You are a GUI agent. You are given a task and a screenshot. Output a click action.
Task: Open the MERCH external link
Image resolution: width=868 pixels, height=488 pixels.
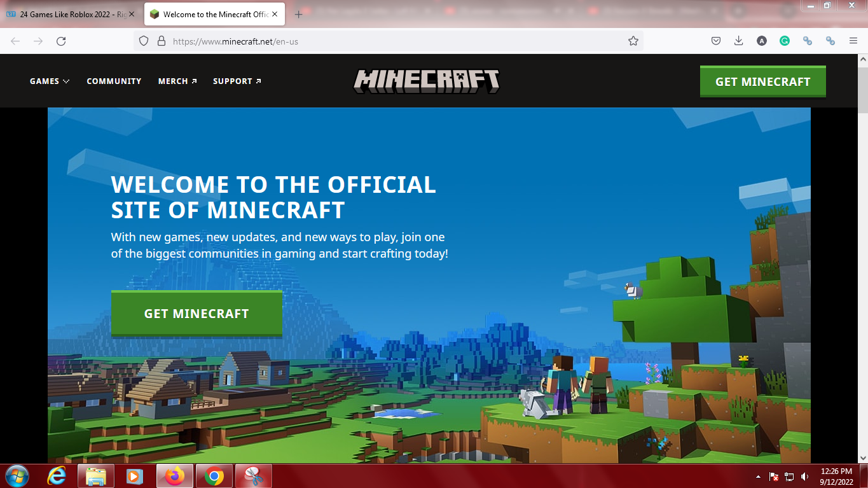tap(177, 81)
